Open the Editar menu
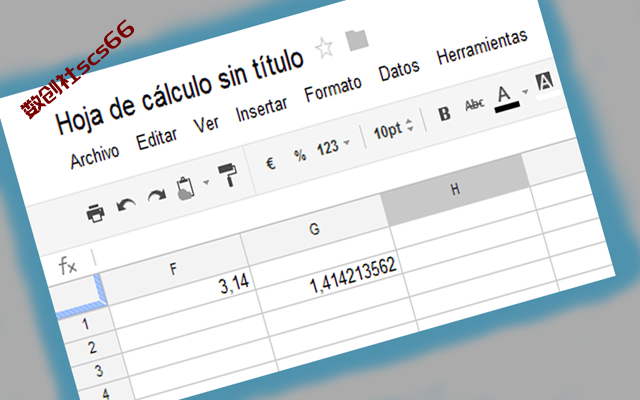 point(157,139)
